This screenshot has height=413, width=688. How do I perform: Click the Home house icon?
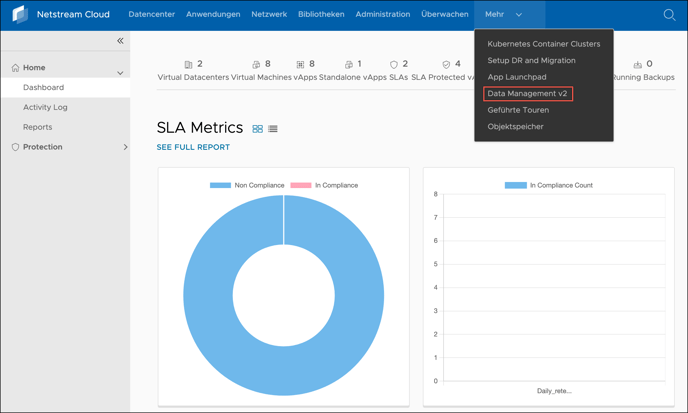tap(15, 68)
